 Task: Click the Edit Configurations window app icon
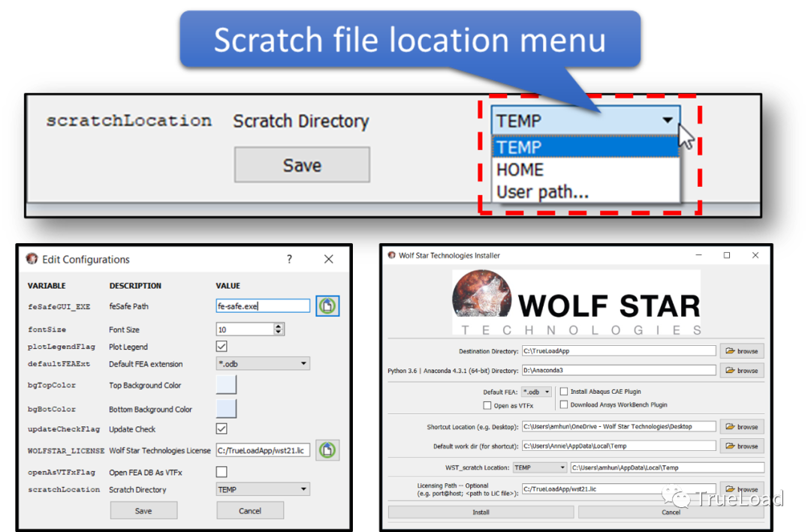(x=32, y=259)
